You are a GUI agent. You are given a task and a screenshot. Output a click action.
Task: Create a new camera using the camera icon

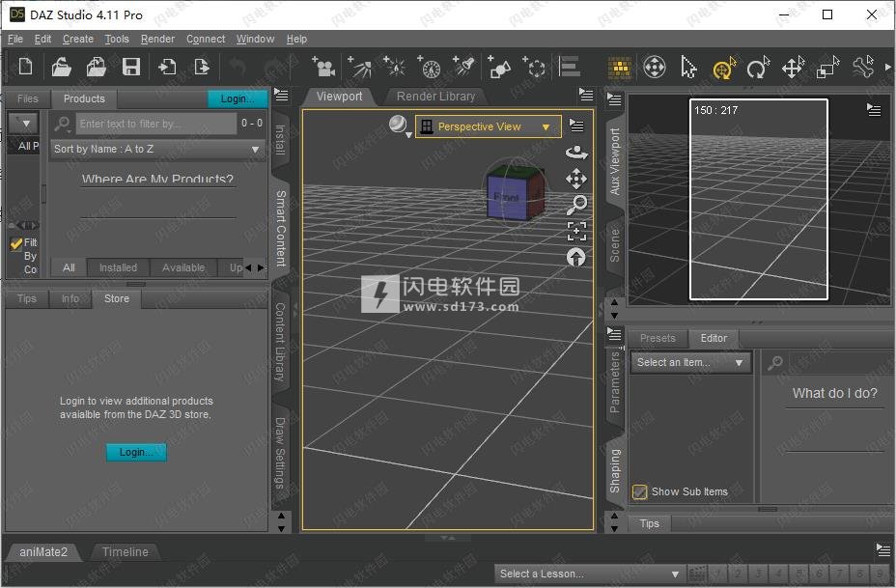click(323, 67)
